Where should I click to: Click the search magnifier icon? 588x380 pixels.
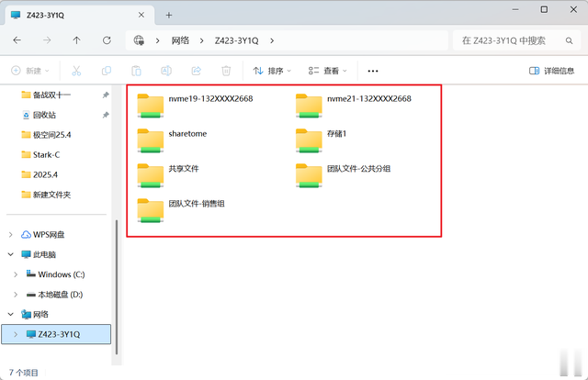(x=569, y=40)
